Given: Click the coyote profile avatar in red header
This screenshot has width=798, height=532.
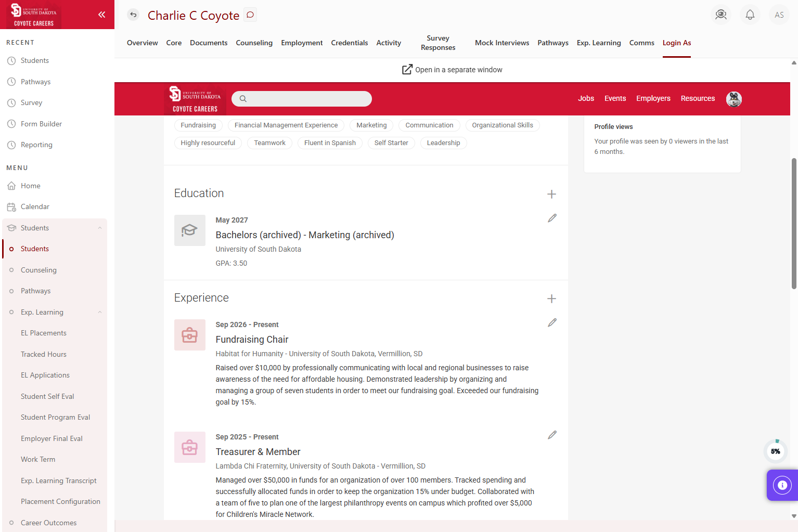Looking at the screenshot, I should pos(733,99).
